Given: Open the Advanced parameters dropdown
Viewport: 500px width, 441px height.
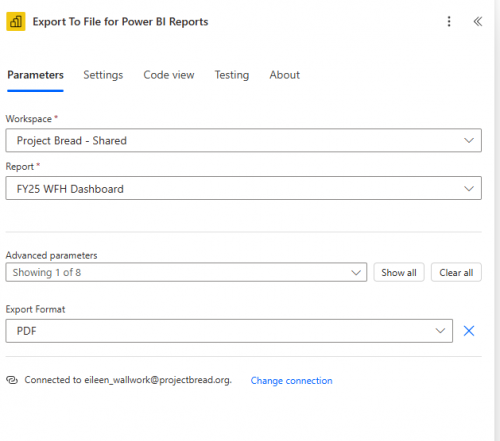Looking at the screenshot, I should [186, 272].
